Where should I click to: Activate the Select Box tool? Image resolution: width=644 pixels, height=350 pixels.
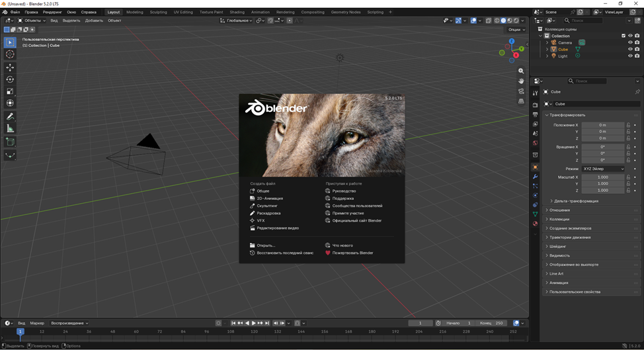click(11, 42)
